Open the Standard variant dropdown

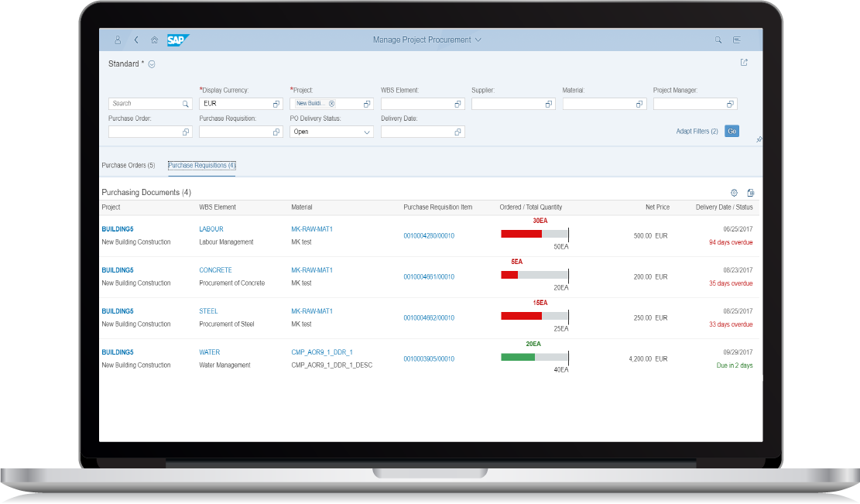[152, 64]
